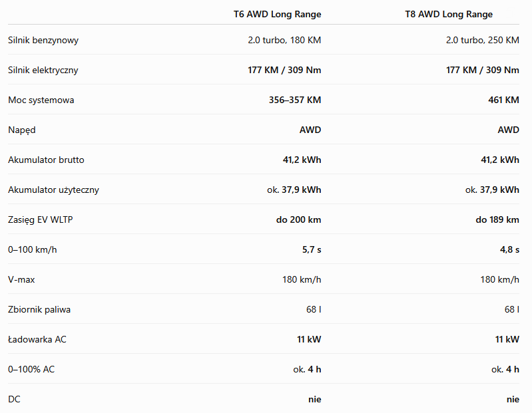Click the DC row label
The width and height of the screenshot is (532, 413).
[14, 399]
